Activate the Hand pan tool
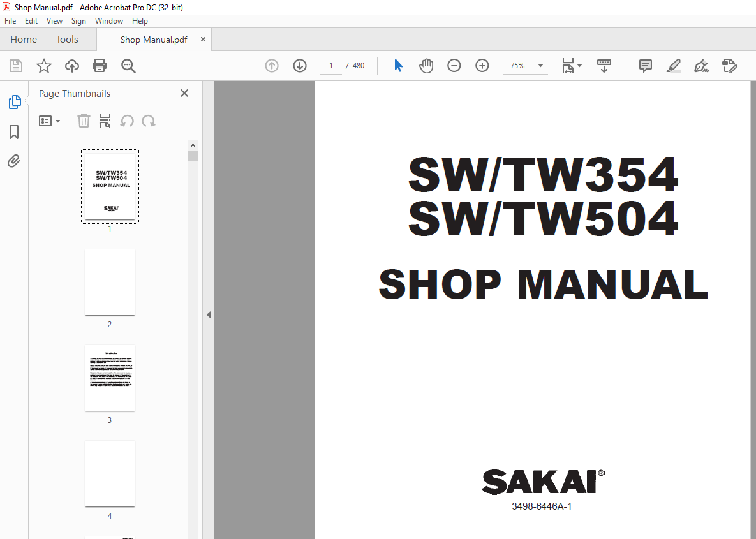 pos(426,66)
